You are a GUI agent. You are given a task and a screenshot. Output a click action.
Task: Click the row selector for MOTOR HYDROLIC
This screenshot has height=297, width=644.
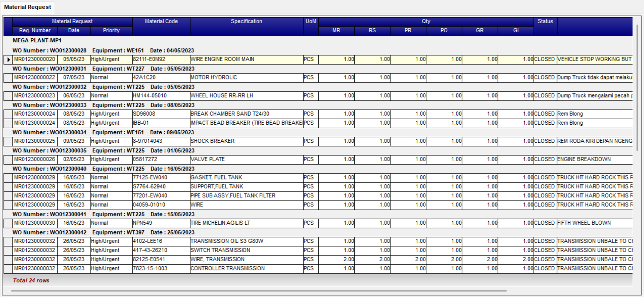[8, 78]
